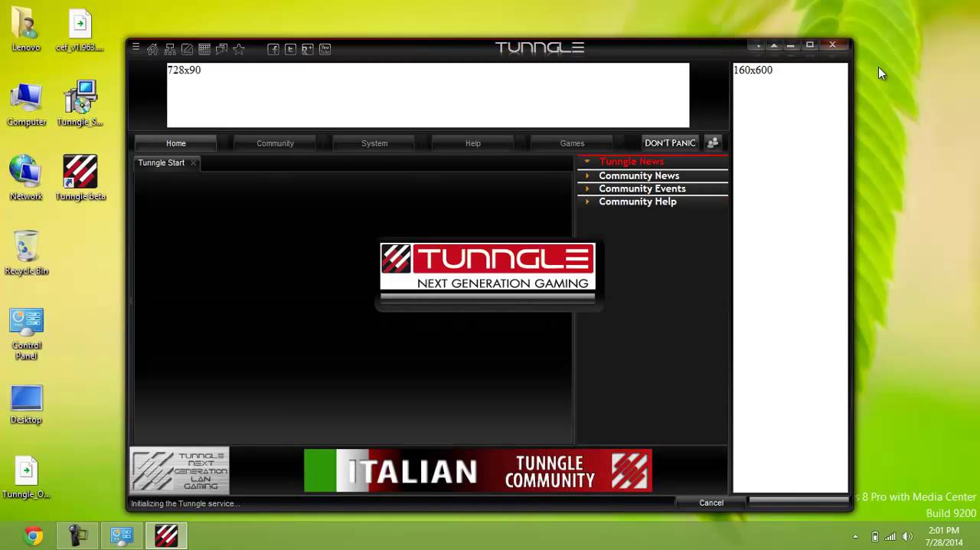Screen dimensions: 980x550
Task: Open the Home menu tab
Action: pos(176,143)
